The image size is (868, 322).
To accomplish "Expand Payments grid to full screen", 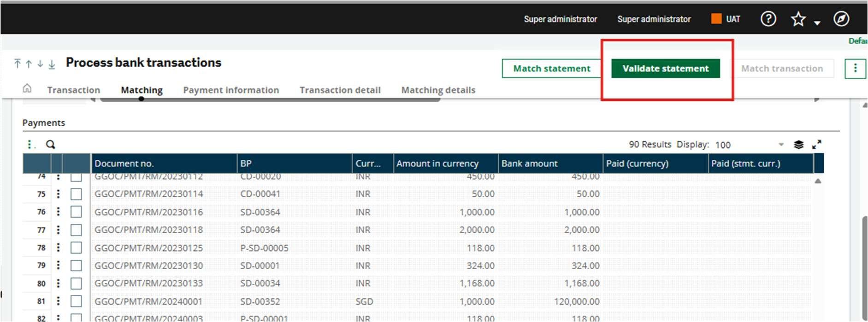I will 816,145.
